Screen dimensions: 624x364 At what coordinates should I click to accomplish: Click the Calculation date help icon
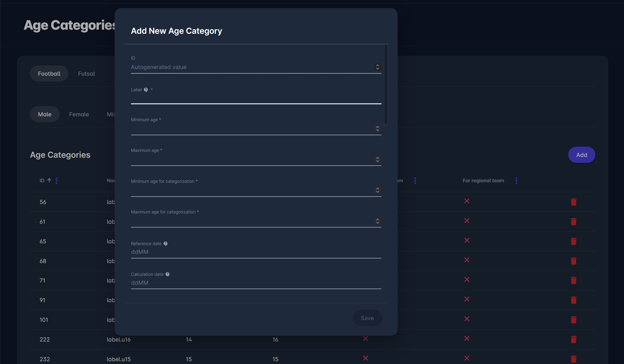(x=167, y=274)
